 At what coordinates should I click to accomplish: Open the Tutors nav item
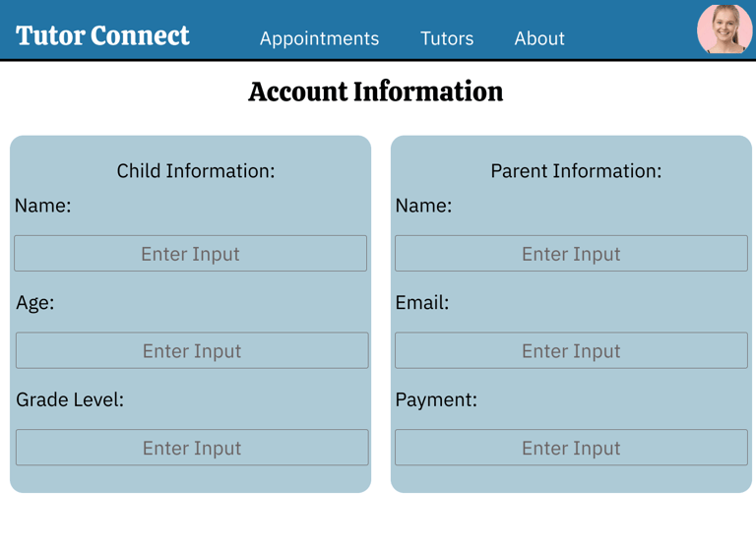click(447, 38)
